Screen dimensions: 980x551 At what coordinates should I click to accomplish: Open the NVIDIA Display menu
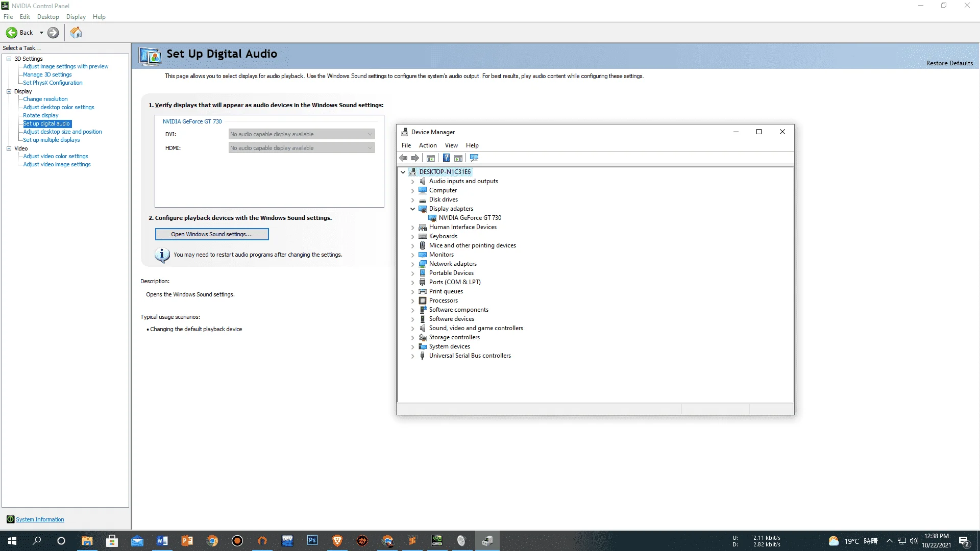pos(76,17)
